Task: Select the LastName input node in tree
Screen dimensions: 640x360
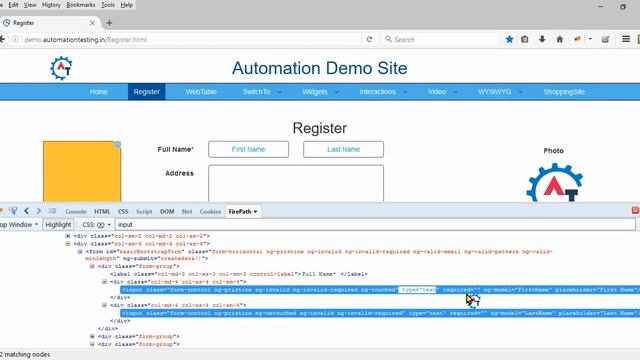Action: (380, 313)
